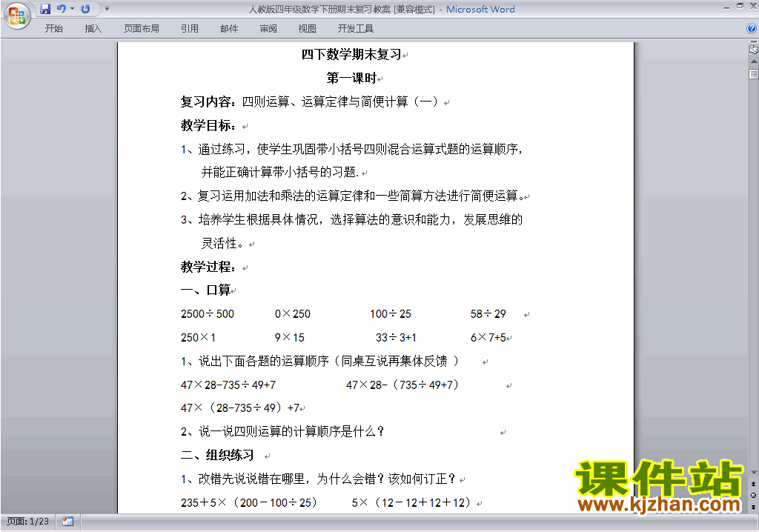
Task: Click the heading 第一课时
Action: (x=351, y=78)
